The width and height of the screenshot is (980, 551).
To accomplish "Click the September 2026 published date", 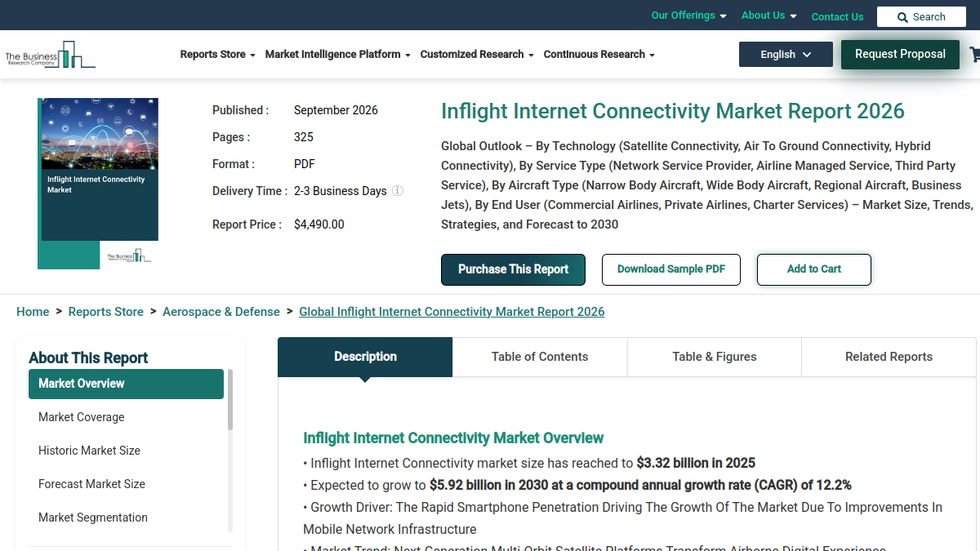I will 336,110.
